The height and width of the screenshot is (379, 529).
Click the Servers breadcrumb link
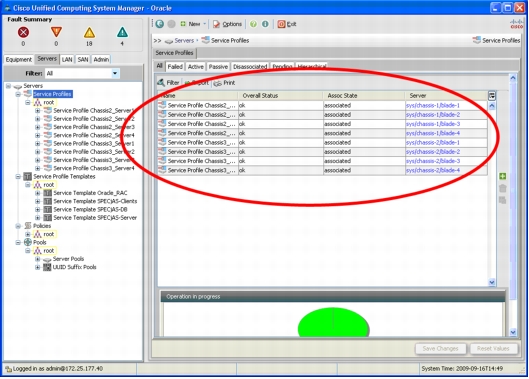[x=184, y=40]
